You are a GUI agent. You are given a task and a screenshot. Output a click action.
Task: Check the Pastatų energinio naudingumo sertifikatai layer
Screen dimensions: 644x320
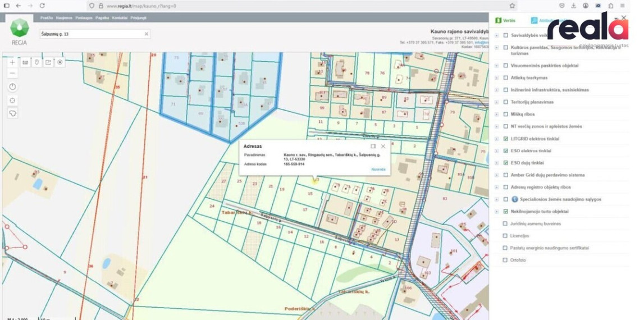click(505, 248)
